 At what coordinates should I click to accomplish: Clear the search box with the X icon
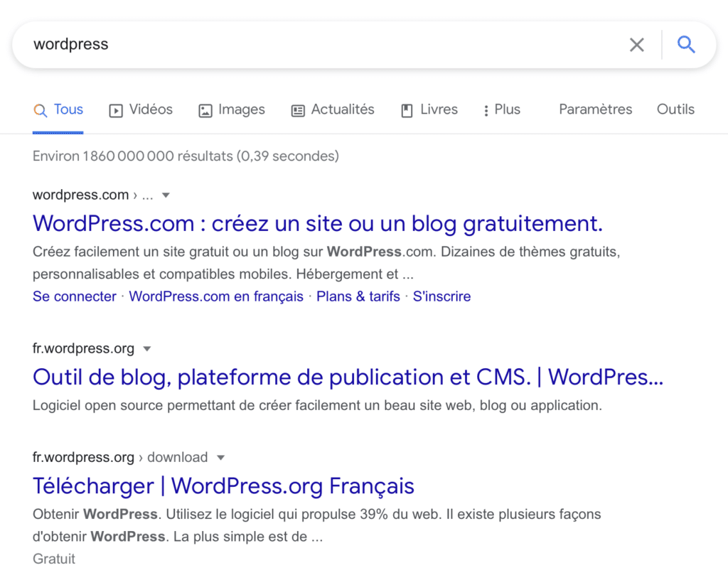pos(636,45)
